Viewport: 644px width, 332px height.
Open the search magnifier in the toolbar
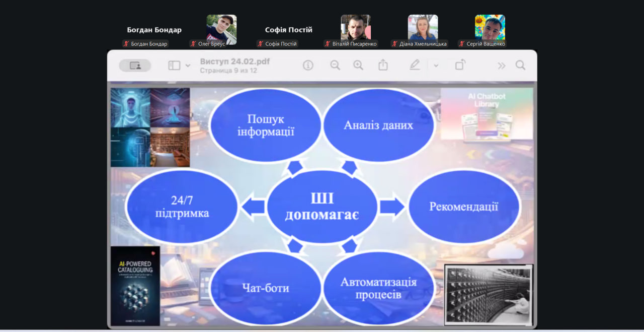(520, 65)
